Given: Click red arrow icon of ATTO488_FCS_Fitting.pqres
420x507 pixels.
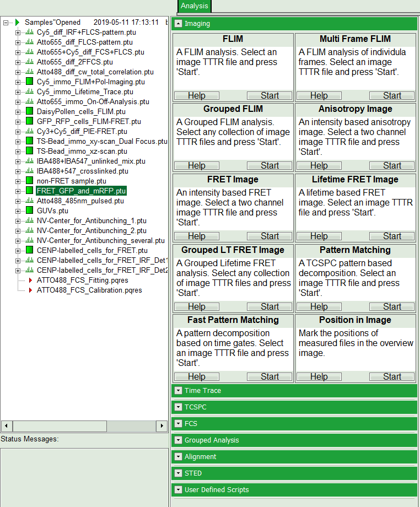Looking at the screenshot, I should coord(30,280).
